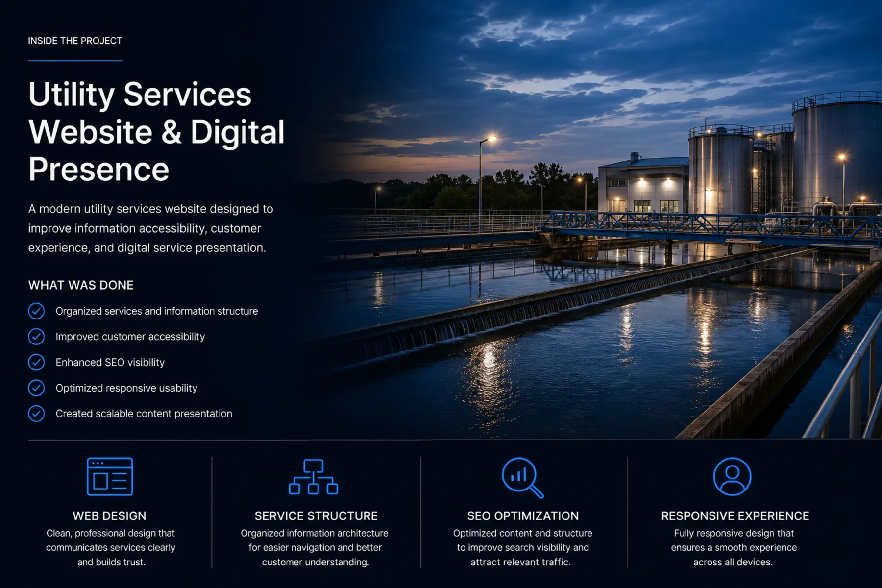Click the SERVICE STRUCTURE title
Screen dimensions: 882x588
tap(316, 516)
